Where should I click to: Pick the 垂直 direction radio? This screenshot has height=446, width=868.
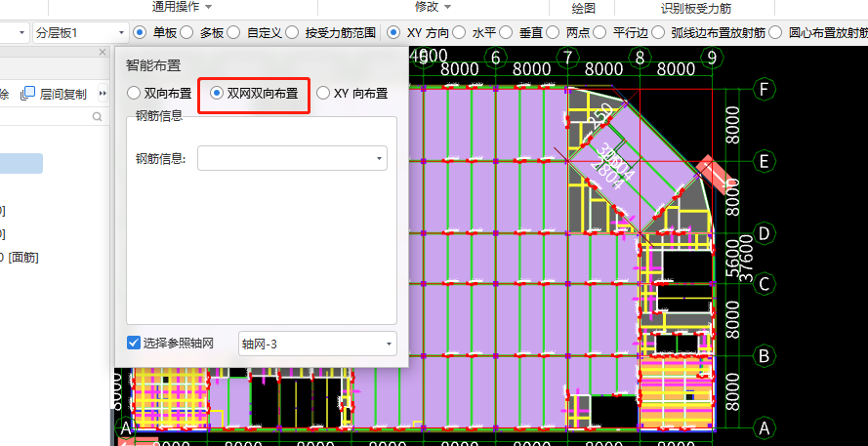coord(506,32)
